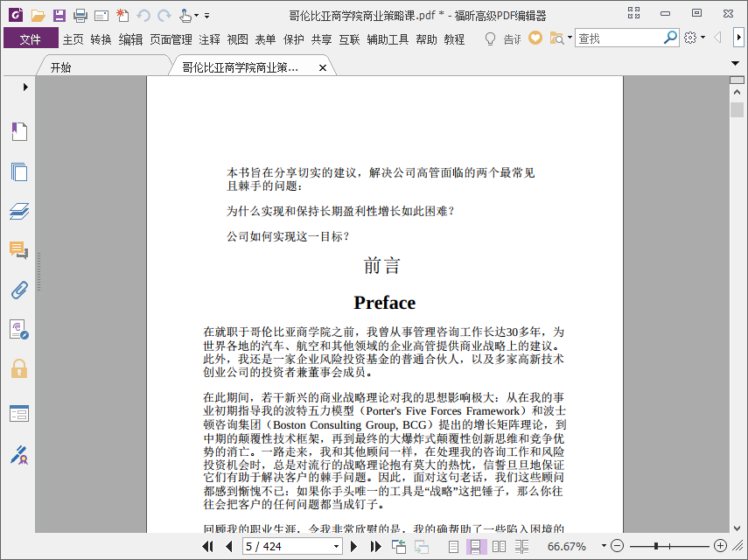The image size is (748, 560).
Task: Open the 视图 ribbon tab
Action: pyautogui.click(x=238, y=39)
